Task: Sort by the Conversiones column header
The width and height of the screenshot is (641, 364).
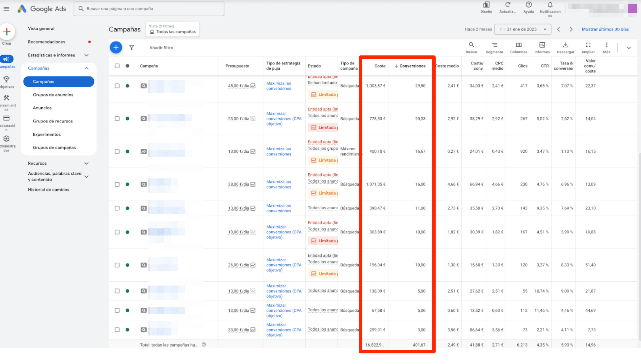Action: 412,66
